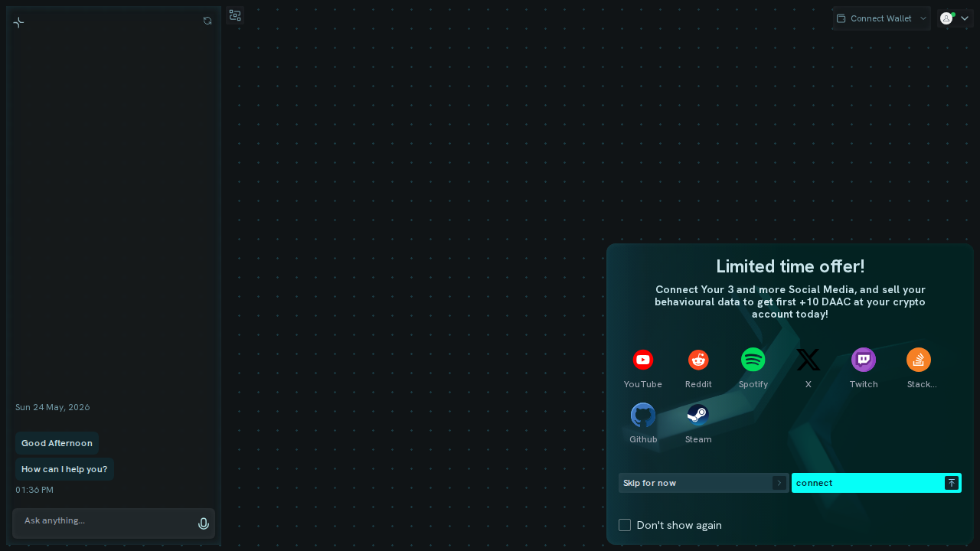
Task: Click the cyan connect button
Action: [877, 483]
